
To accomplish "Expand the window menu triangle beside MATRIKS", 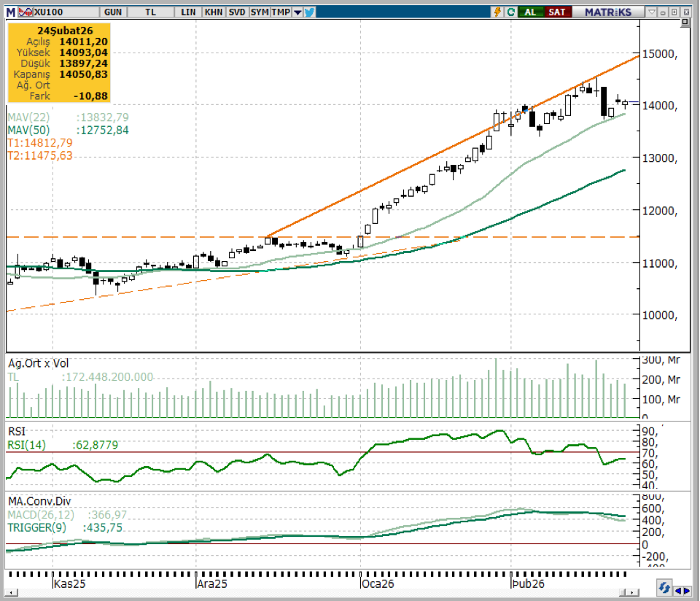I will 653,12.
